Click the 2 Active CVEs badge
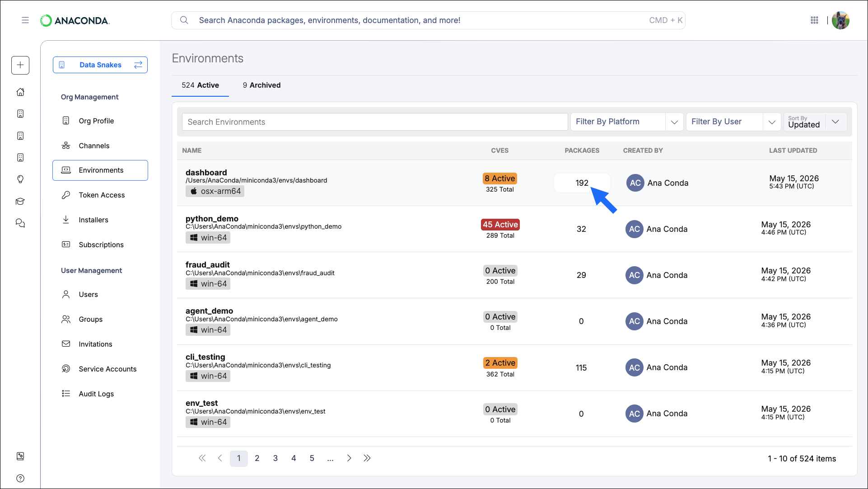 500,363
